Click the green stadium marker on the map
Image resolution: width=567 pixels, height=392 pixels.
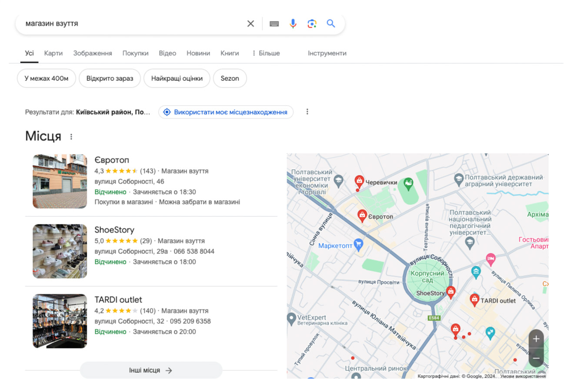[408, 184]
